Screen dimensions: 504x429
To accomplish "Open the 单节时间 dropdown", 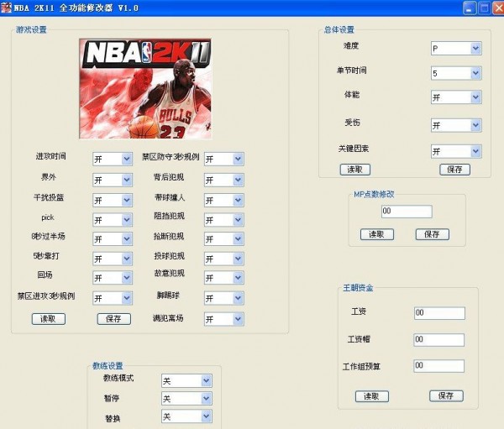I will pyautogui.click(x=456, y=73).
